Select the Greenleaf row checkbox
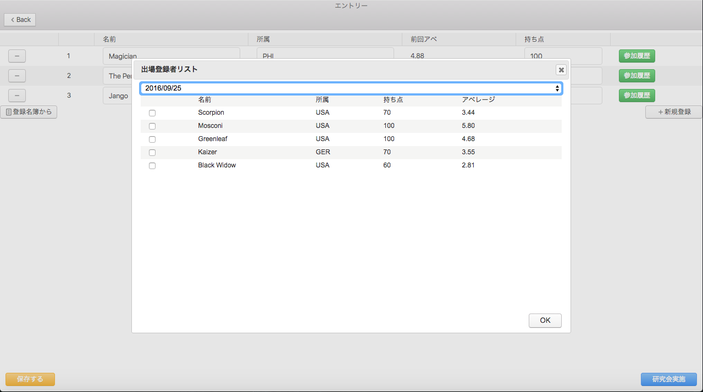Screen dimensions: 703x392 click(152, 139)
